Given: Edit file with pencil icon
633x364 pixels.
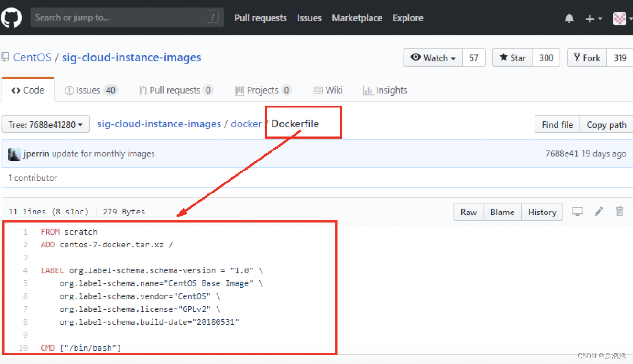Looking at the screenshot, I should pos(599,211).
